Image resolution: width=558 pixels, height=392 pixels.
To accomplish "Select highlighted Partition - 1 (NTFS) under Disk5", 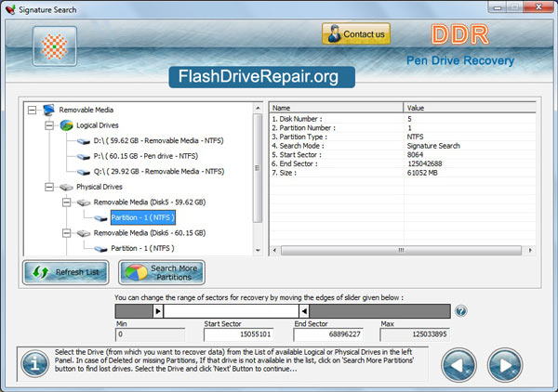I will [x=142, y=217].
